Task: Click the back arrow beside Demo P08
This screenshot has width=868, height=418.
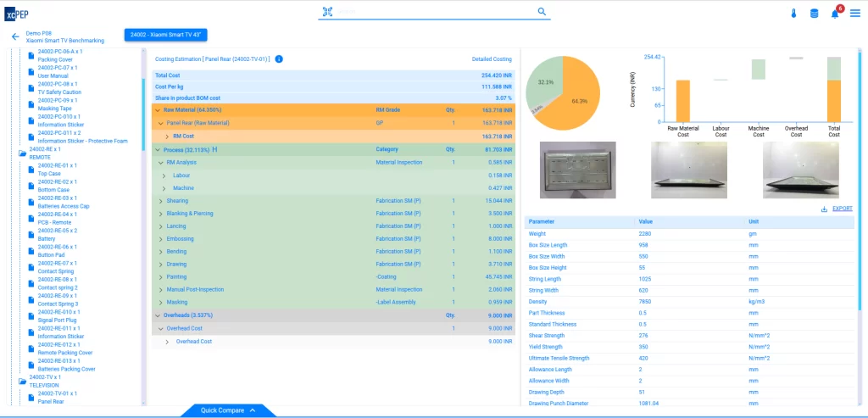Action: (15, 36)
